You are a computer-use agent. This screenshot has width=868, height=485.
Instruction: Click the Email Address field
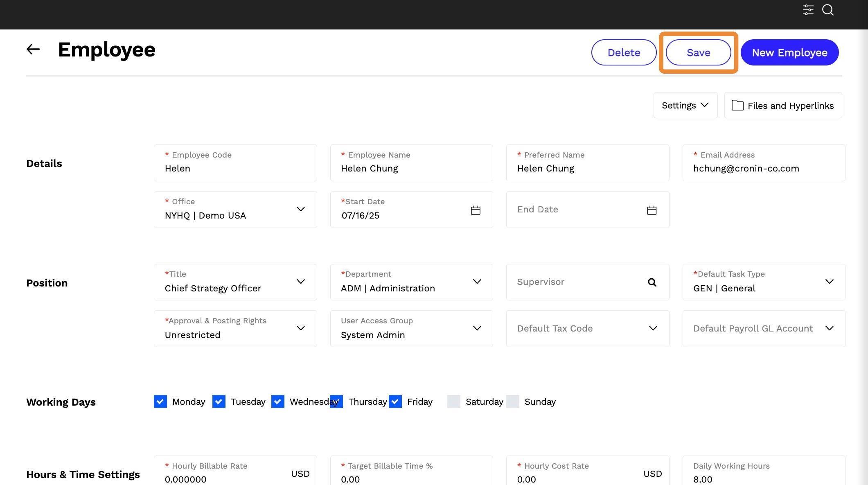pos(764,163)
